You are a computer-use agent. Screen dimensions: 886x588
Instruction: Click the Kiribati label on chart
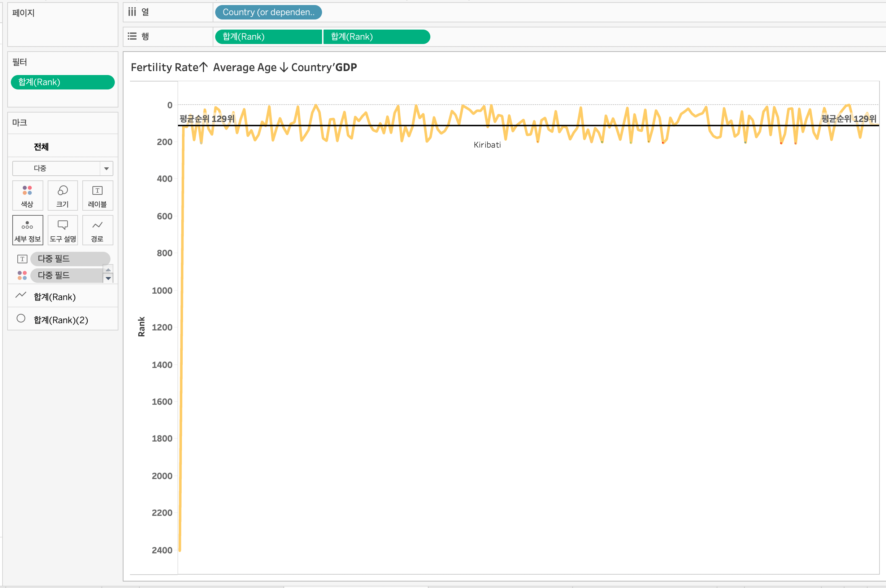487,145
